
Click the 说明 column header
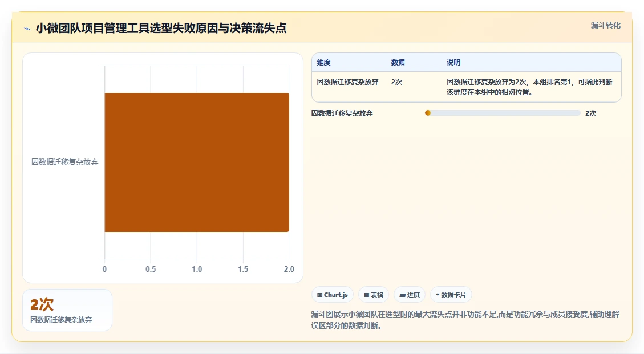453,63
